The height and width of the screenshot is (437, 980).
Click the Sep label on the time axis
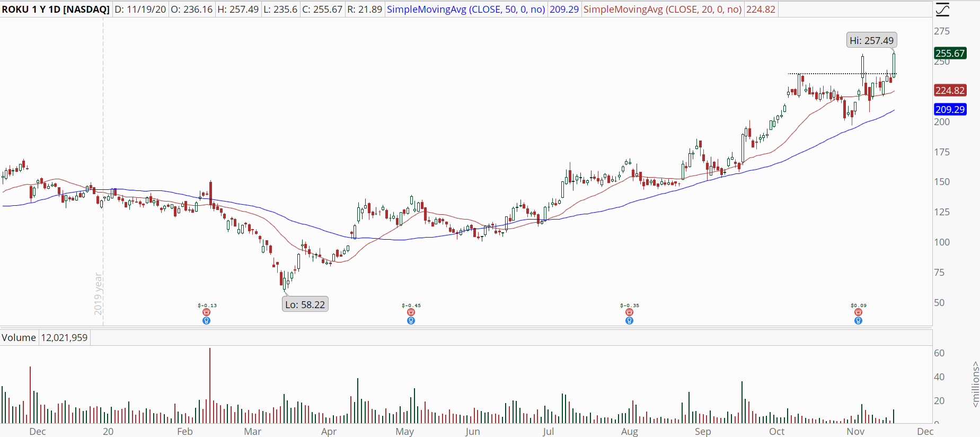703,431
